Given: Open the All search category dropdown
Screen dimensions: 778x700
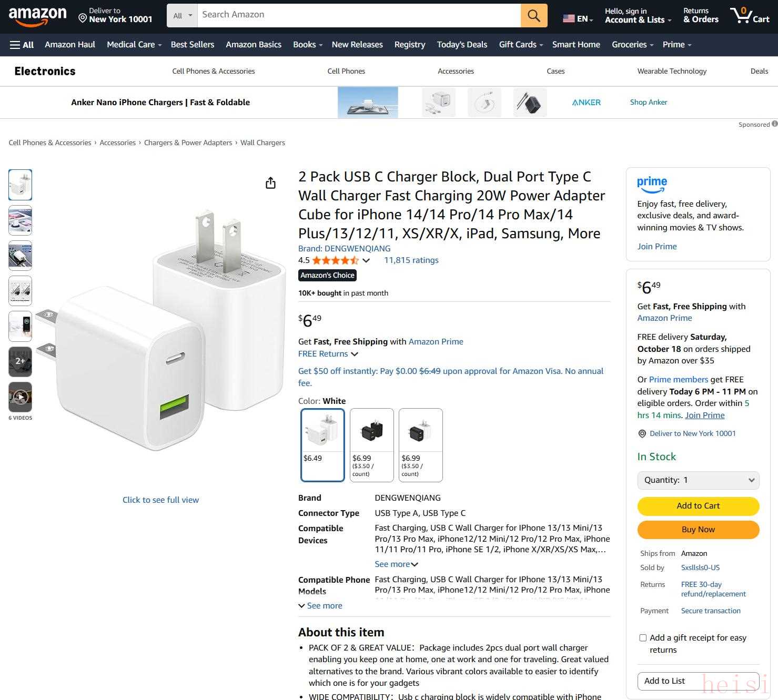Looking at the screenshot, I should pos(182,16).
